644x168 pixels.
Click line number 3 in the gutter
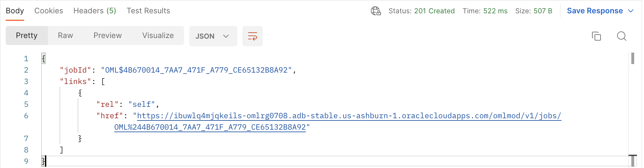pos(26,81)
